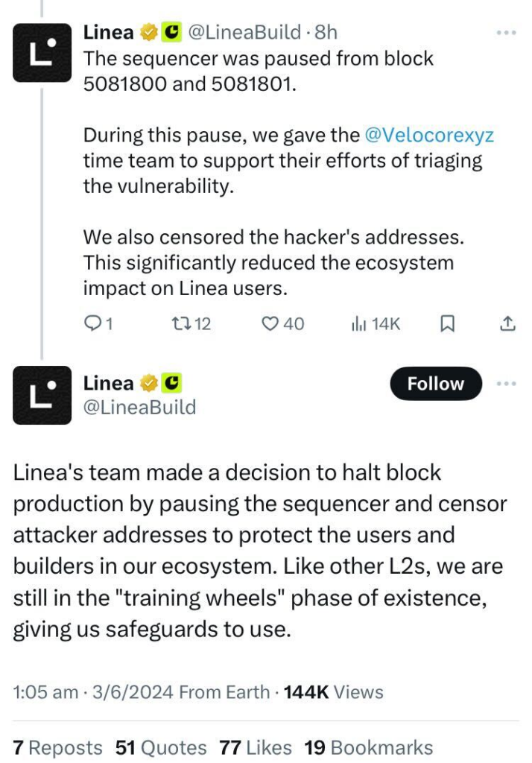Open the @Velocorexyz mention link
This screenshot has height=763, width=532.
pos(429,135)
